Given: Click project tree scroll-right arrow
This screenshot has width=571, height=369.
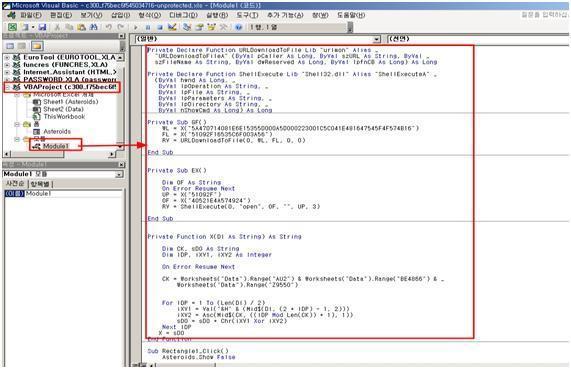Looking at the screenshot, I should 112,154.
